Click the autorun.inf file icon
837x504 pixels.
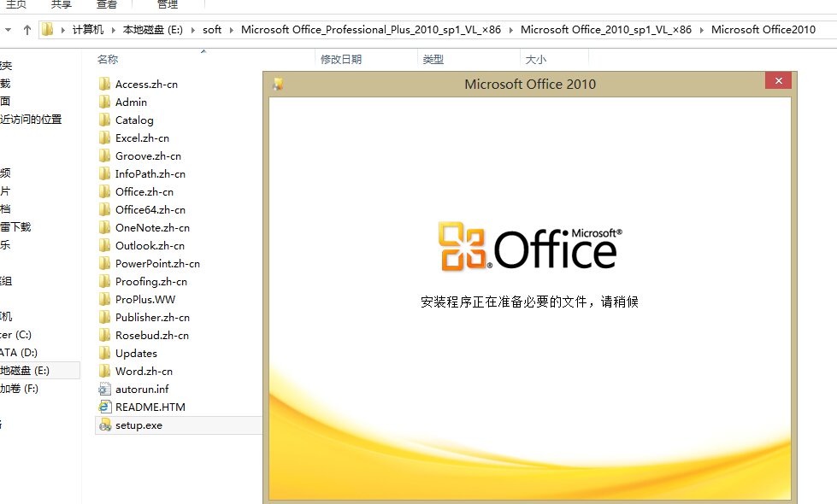pos(104,390)
